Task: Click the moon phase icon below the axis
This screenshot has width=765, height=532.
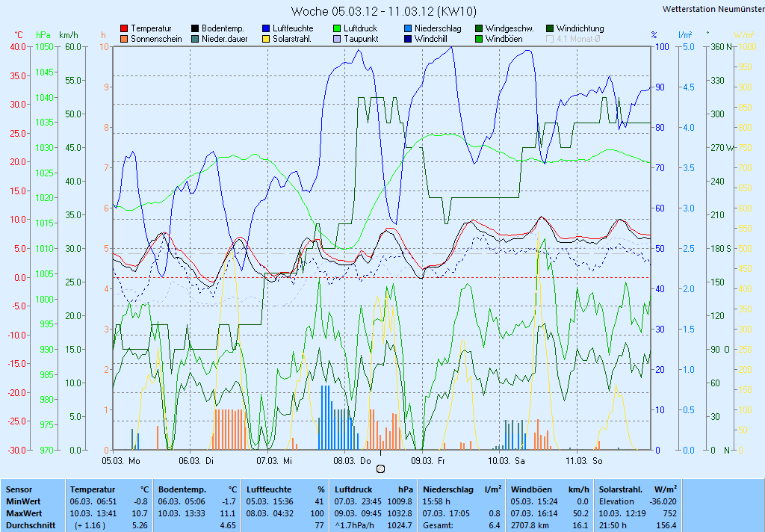Action: coord(381,468)
